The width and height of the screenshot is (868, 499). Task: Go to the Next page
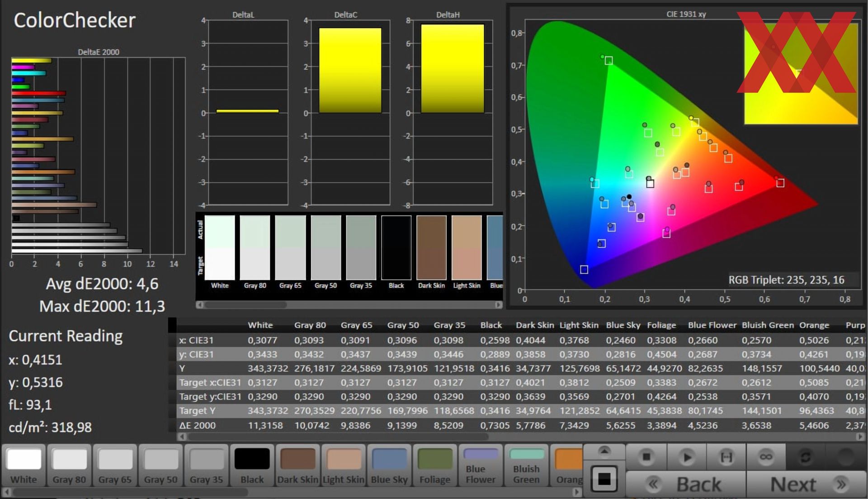click(x=807, y=485)
